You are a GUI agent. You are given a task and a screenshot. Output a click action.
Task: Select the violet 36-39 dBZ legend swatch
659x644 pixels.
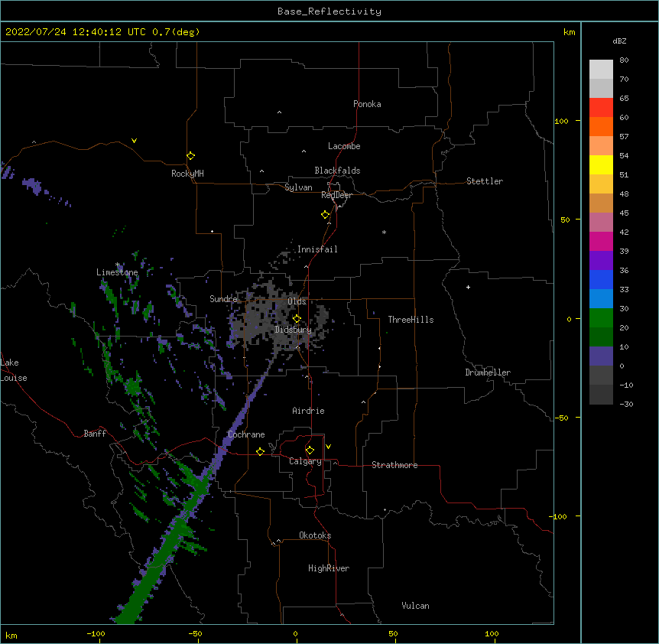click(x=601, y=261)
